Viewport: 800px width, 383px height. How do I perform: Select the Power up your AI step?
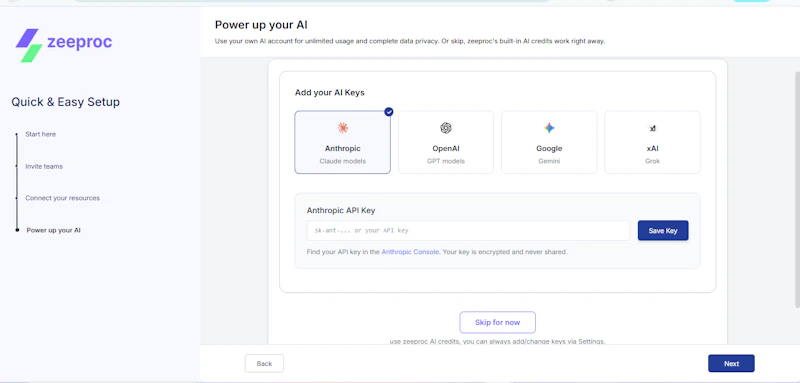coord(54,230)
